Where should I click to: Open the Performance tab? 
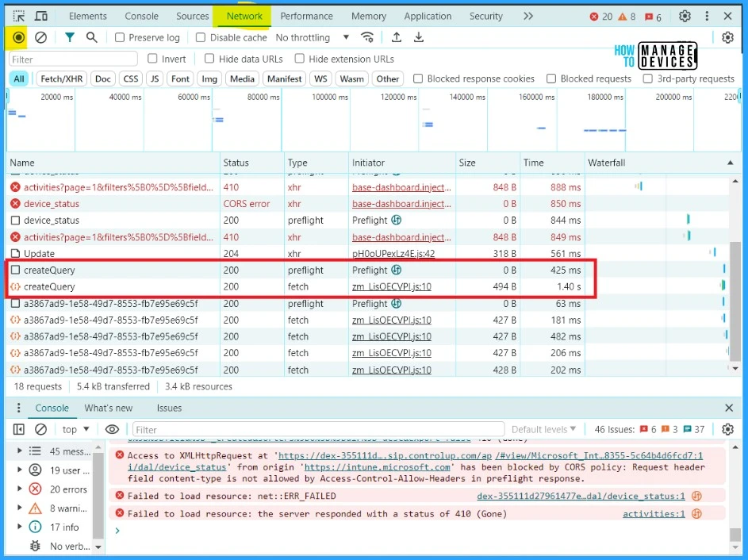307,16
